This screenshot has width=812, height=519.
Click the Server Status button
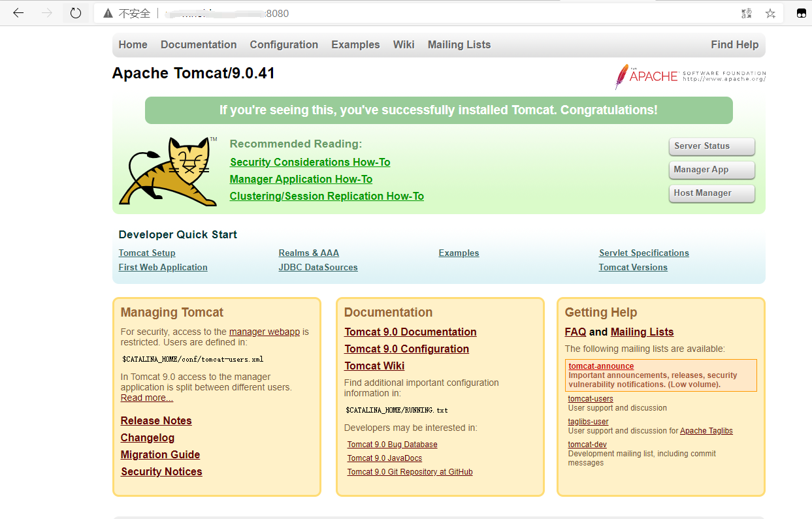(x=712, y=146)
